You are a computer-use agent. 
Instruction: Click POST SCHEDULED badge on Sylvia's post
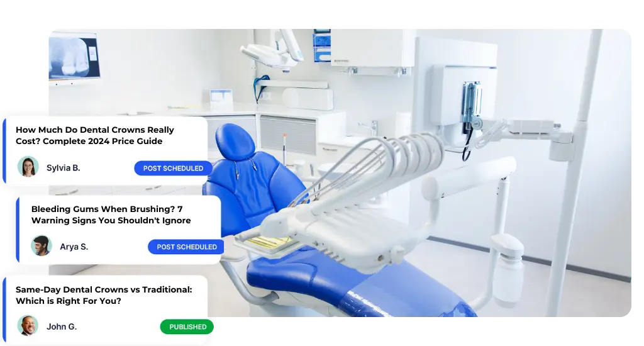[173, 168]
